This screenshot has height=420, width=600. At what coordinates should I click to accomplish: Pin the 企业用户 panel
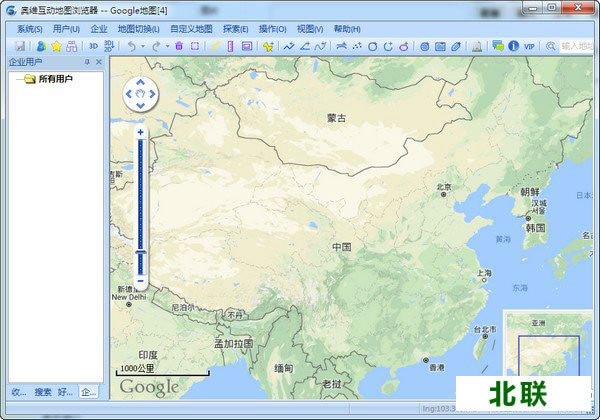pyautogui.click(x=87, y=62)
